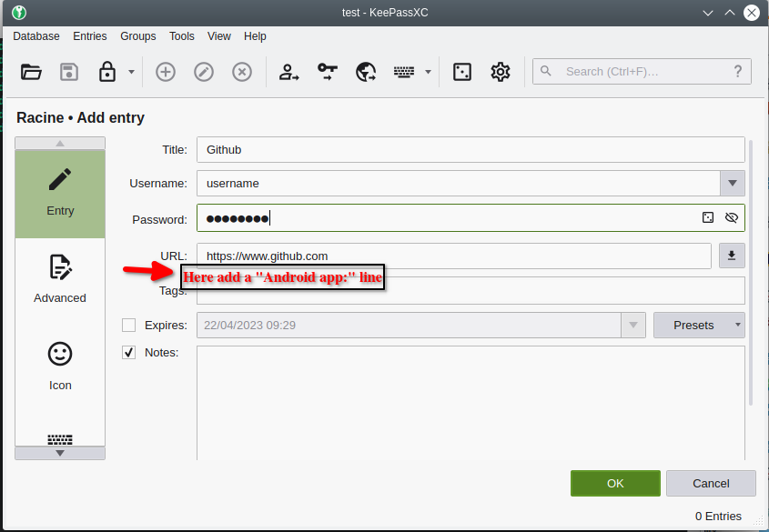769x532 pixels.
Task: Click the OK button
Action: 615,483
